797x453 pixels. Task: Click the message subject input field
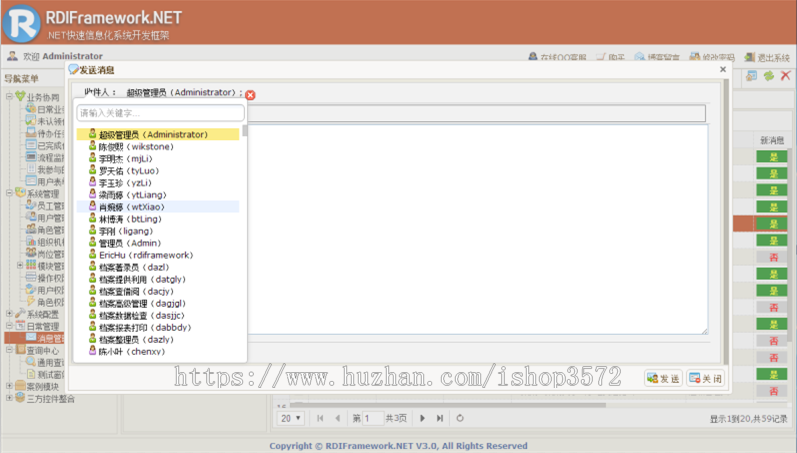[477, 113]
